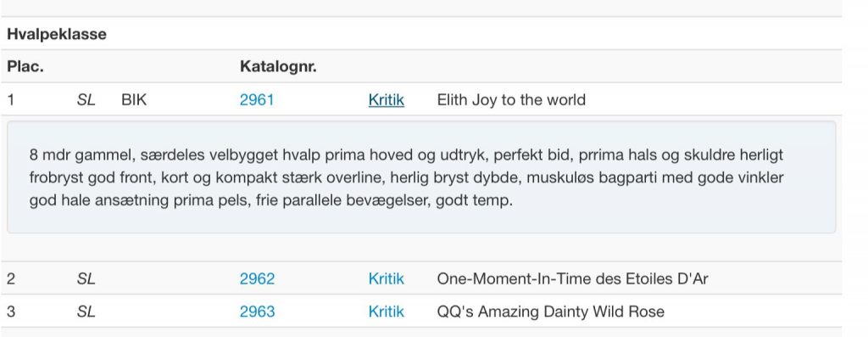The height and width of the screenshot is (337, 868).
Task: Open catalog number 2962 link
Action: [x=257, y=278]
